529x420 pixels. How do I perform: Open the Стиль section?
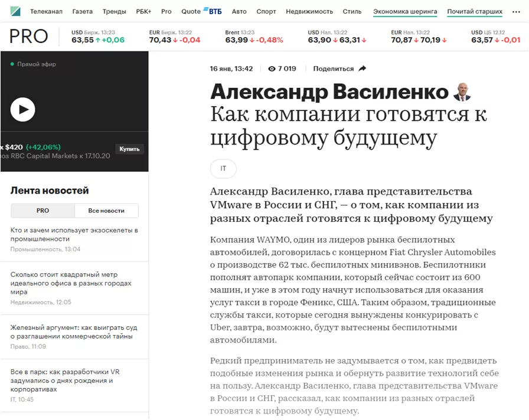click(x=352, y=11)
